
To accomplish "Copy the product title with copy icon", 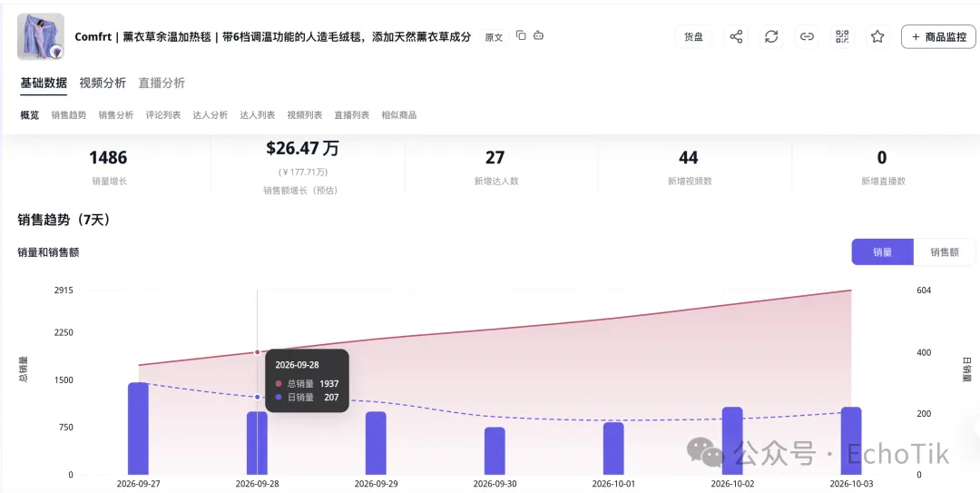I will 521,35.
